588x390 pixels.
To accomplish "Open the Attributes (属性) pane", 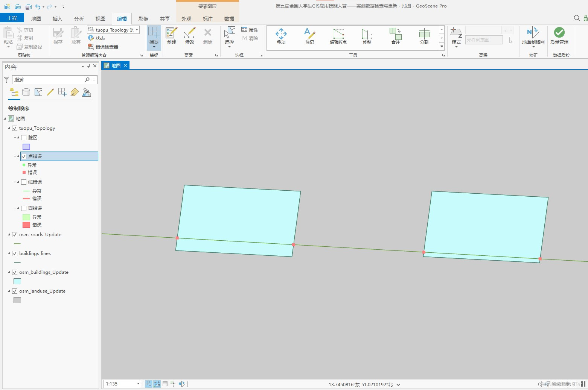I will click(250, 30).
